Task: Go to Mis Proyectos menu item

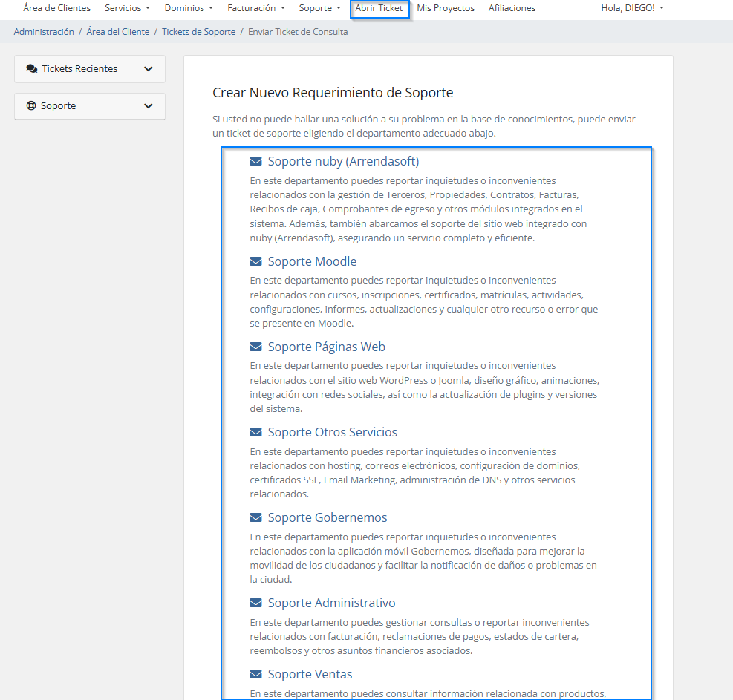Action: tap(446, 8)
